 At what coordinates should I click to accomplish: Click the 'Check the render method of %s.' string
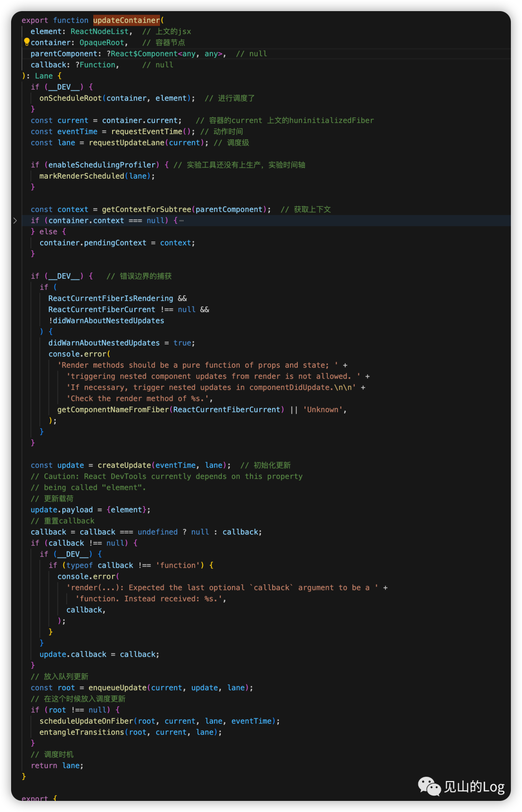click(x=138, y=399)
